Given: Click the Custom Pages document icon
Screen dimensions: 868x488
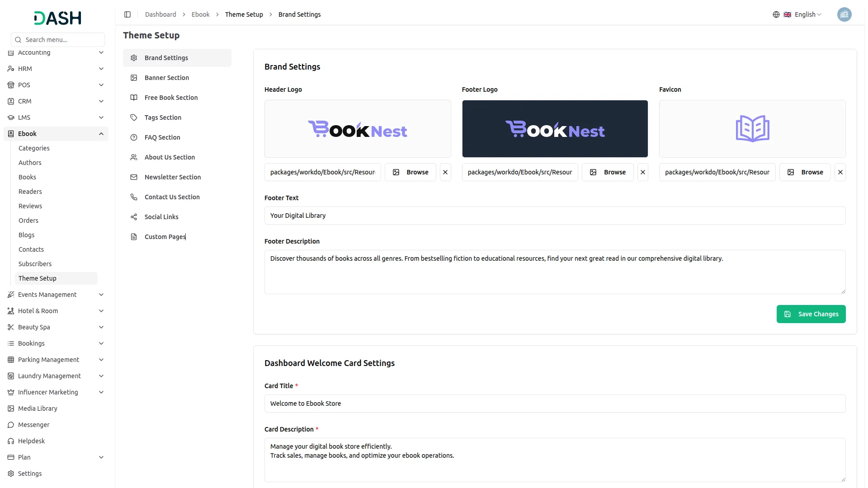Looking at the screenshot, I should [x=134, y=237].
